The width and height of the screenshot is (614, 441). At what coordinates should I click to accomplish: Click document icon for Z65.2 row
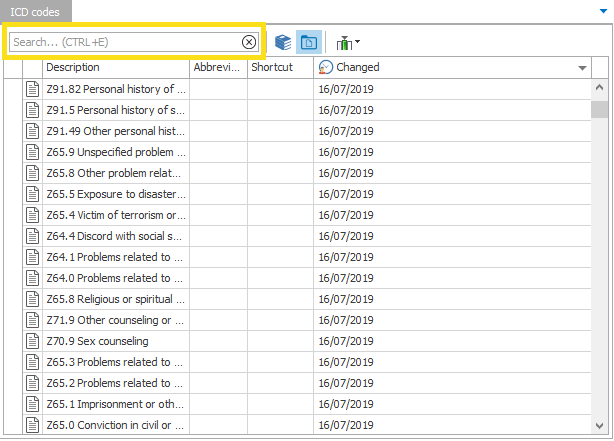(33, 383)
